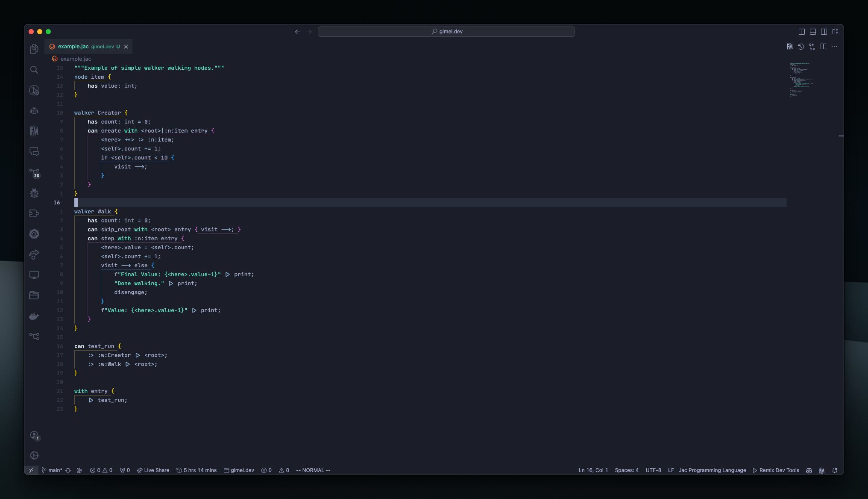Viewport: 868px width, 499px height.
Task: Open the Docker sidebar view
Action: 34,316
